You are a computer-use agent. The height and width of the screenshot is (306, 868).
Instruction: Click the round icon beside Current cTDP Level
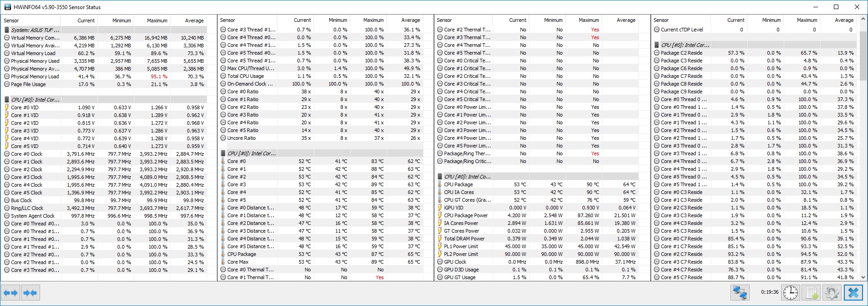point(656,30)
